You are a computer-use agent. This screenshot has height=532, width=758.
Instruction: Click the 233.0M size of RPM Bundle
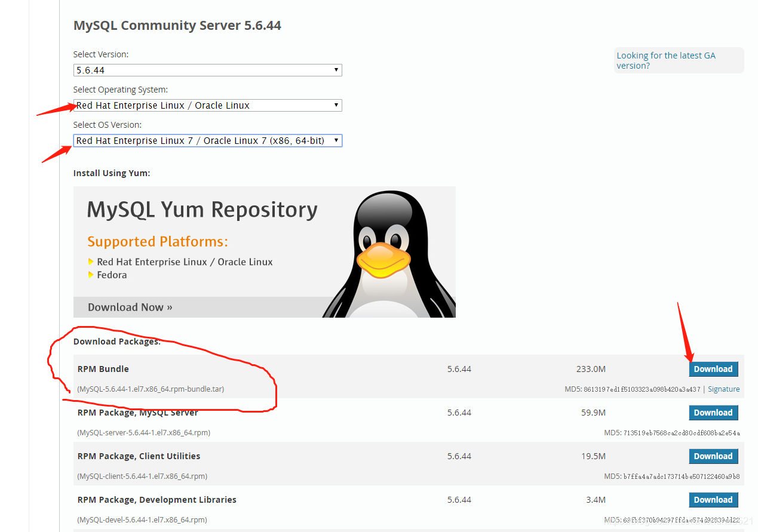click(591, 369)
